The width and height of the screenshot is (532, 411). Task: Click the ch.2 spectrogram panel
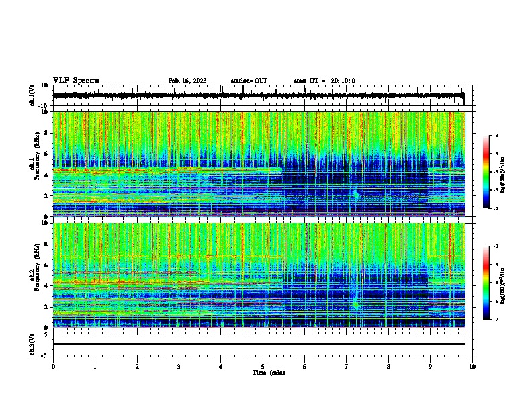(259, 275)
